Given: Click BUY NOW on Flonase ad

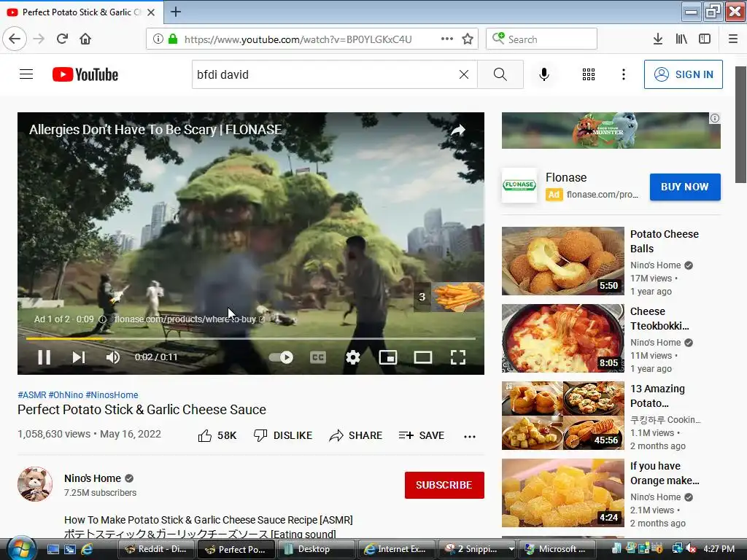Looking at the screenshot, I should (x=684, y=187).
